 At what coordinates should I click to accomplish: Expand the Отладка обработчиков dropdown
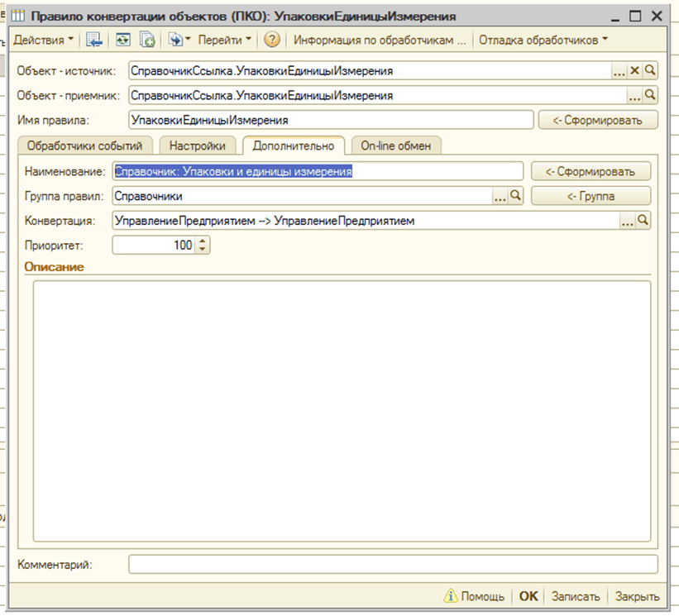click(543, 40)
